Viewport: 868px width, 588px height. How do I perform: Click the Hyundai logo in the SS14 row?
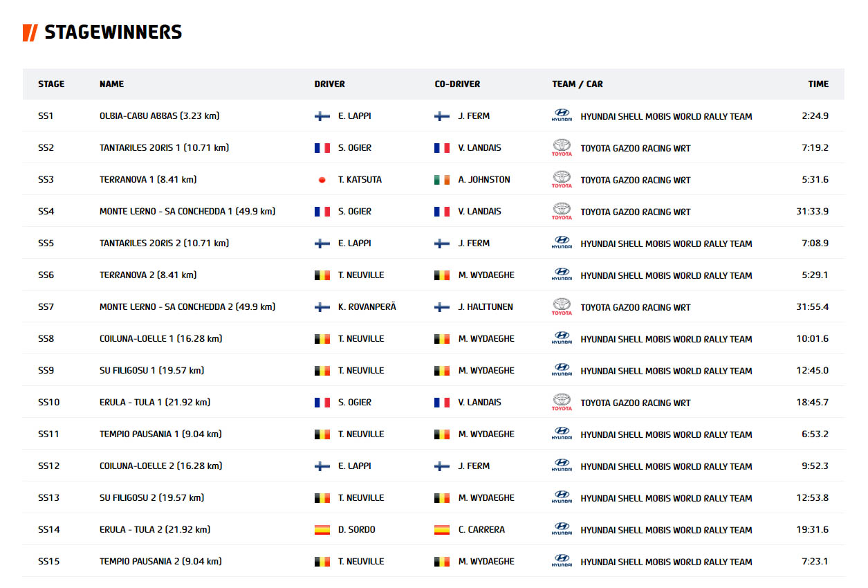click(x=562, y=529)
